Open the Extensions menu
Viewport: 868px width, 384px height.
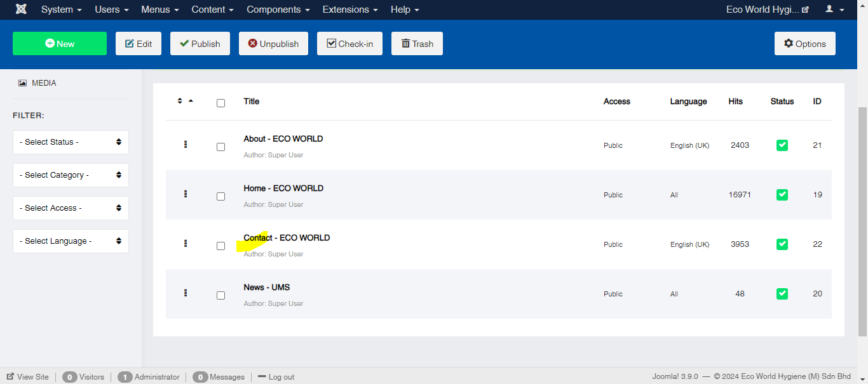350,10
